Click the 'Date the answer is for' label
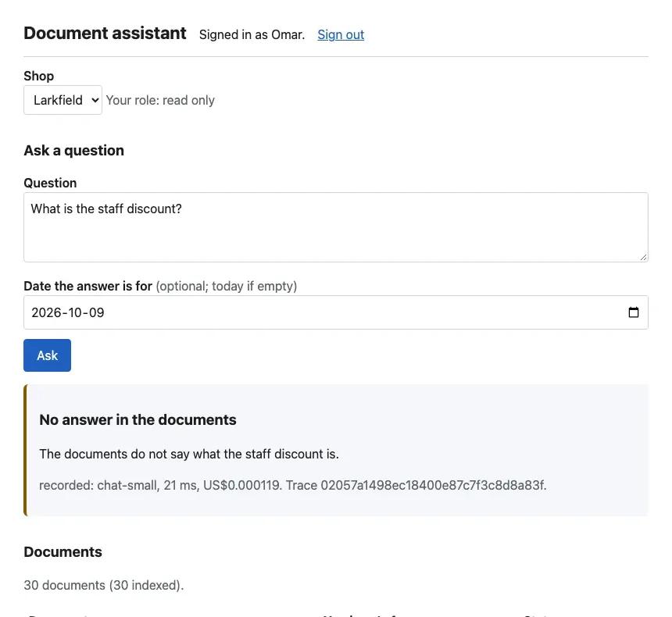 pyautogui.click(x=88, y=286)
